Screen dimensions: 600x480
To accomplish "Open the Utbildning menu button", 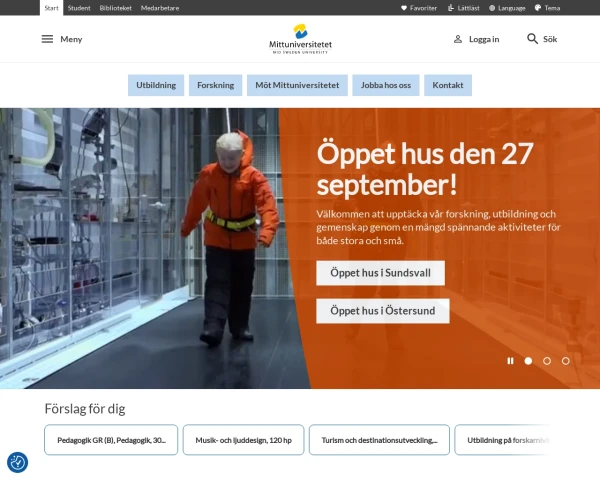I will (x=156, y=85).
